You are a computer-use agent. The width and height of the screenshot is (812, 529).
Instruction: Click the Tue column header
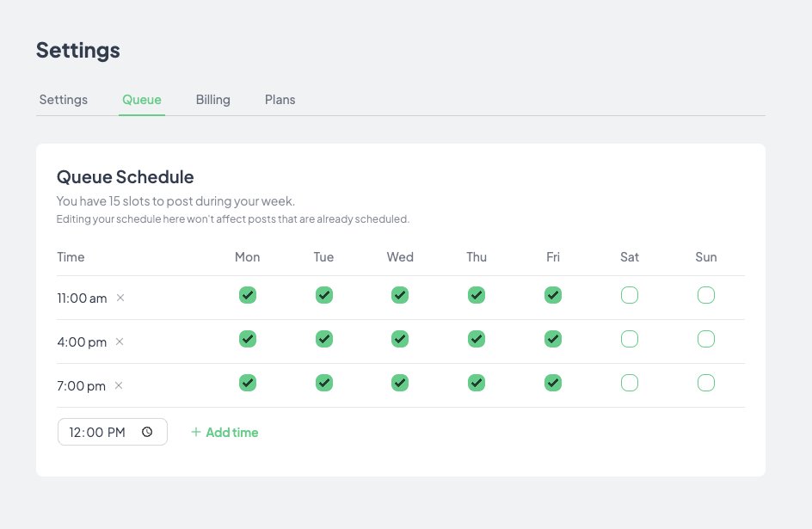click(x=323, y=256)
